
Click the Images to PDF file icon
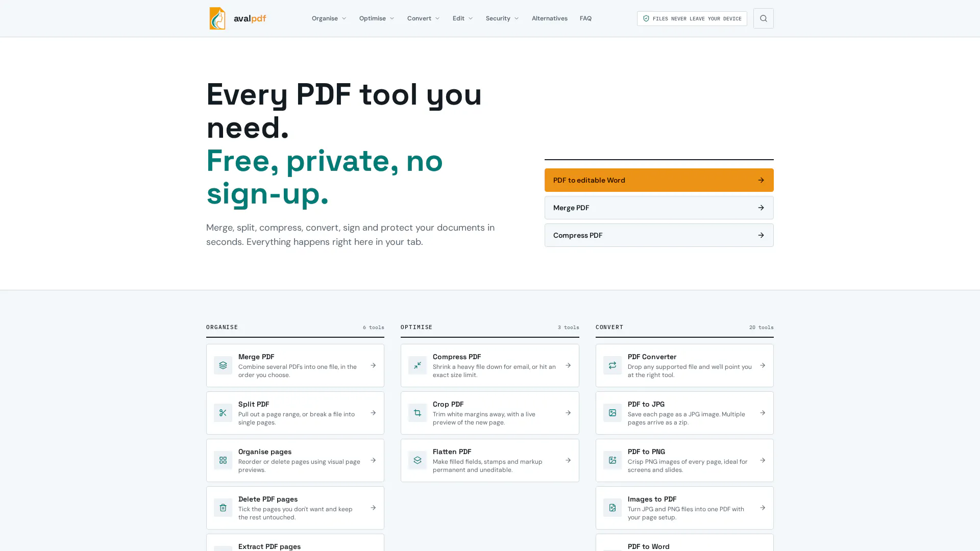612,508
